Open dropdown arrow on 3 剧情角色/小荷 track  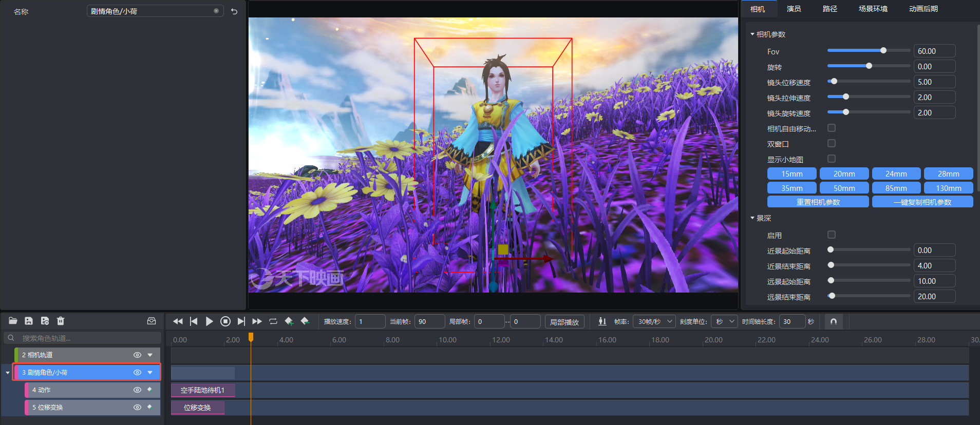click(150, 372)
